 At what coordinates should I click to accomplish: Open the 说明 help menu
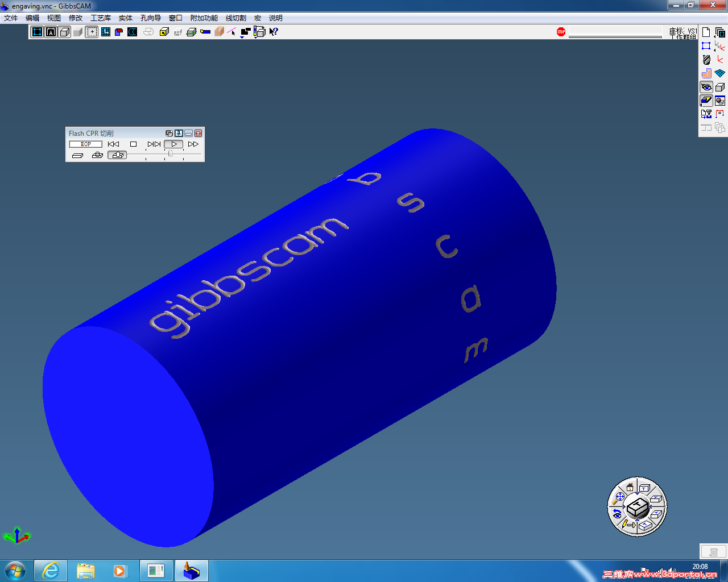tap(276, 18)
